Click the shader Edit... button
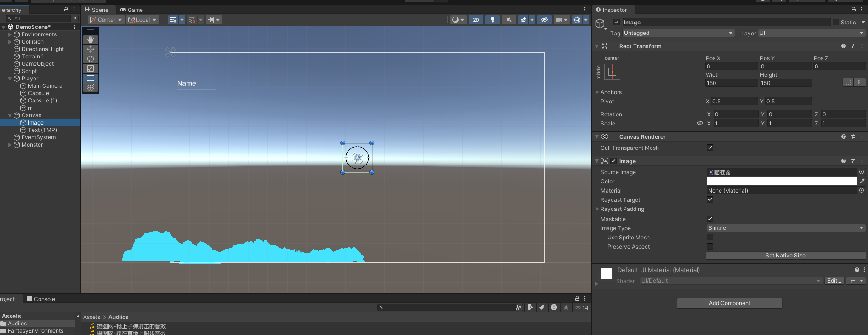The height and width of the screenshot is (335, 868). pyautogui.click(x=834, y=281)
